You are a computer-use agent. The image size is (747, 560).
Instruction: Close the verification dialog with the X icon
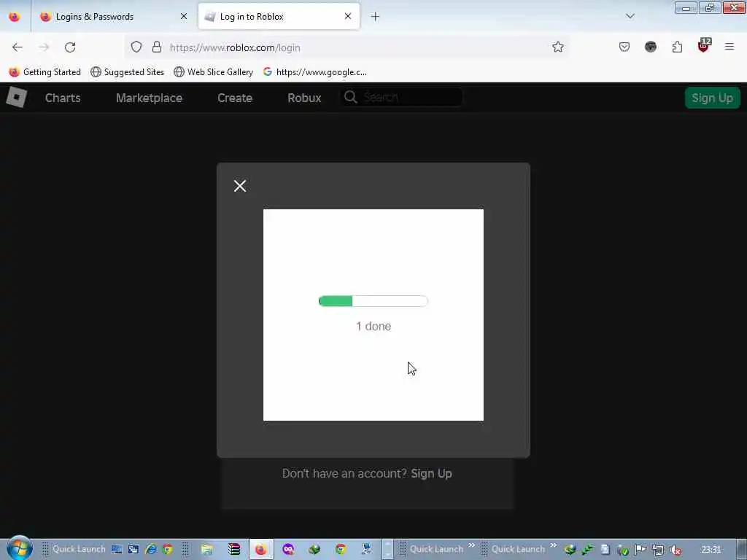[x=240, y=186]
